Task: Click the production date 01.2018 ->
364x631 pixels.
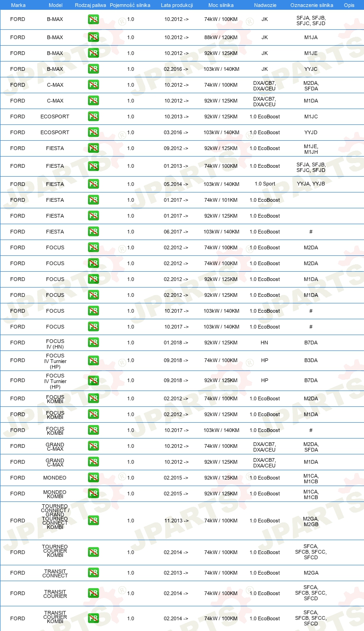Action: pyautogui.click(x=176, y=343)
